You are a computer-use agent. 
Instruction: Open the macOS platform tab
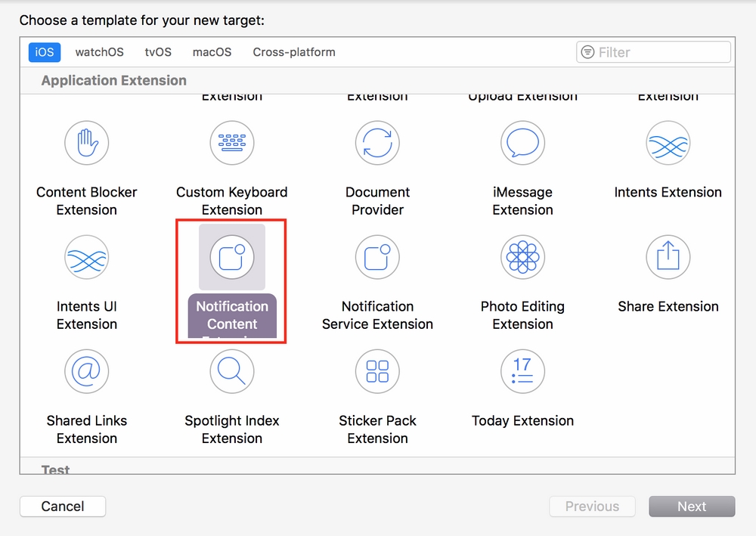click(212, 52)
